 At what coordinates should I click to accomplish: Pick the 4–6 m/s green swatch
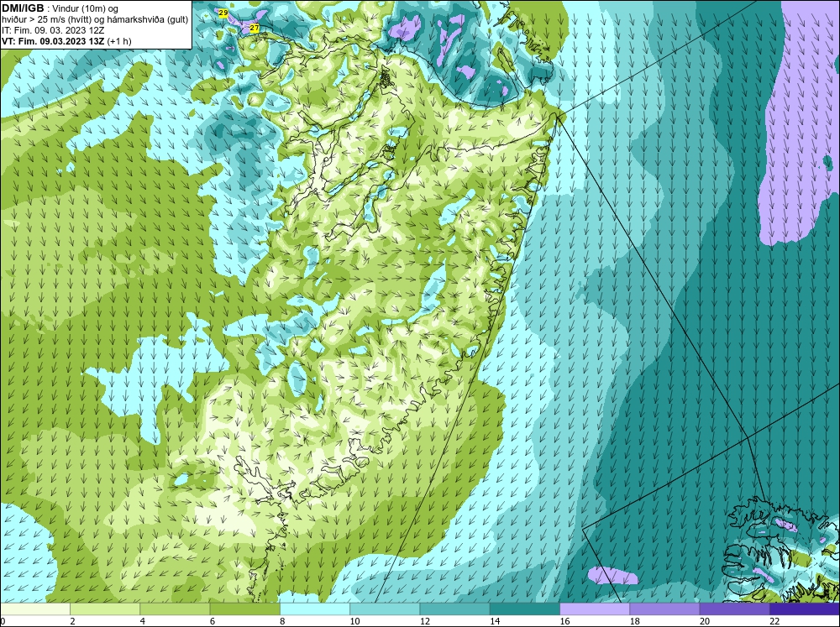[175, 609]
